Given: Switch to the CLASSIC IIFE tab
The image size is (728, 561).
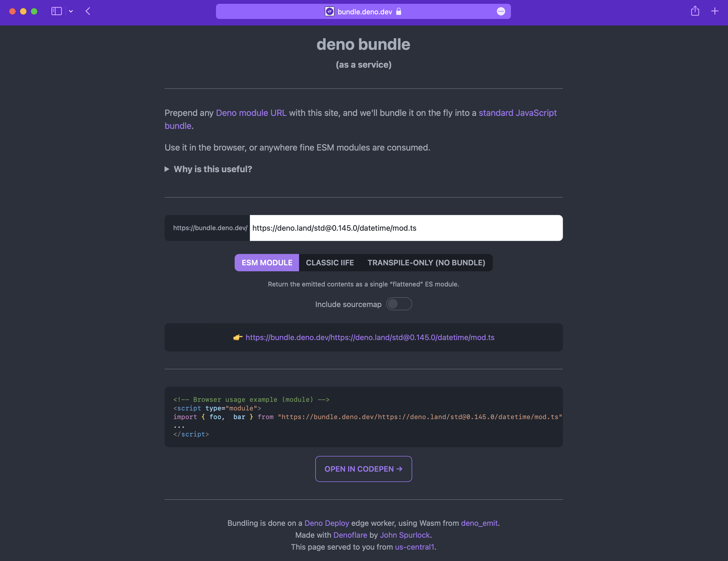Looking at the screenshot, I should [330, 263].
